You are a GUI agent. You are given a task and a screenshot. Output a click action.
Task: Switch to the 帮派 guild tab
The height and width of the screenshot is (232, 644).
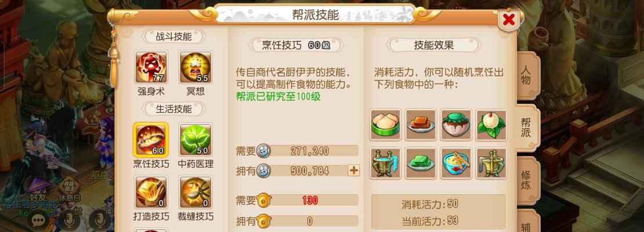click(527, 127)
